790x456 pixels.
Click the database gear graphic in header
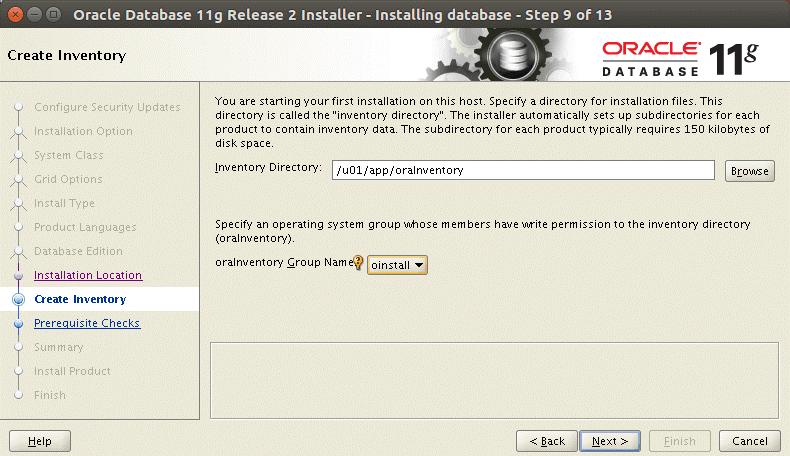click(512, 54)
